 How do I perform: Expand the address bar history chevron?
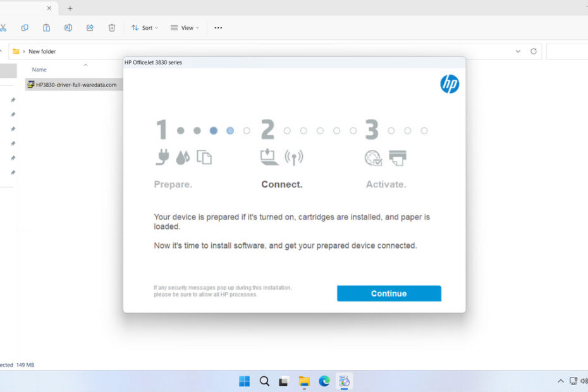coord(518,51)
